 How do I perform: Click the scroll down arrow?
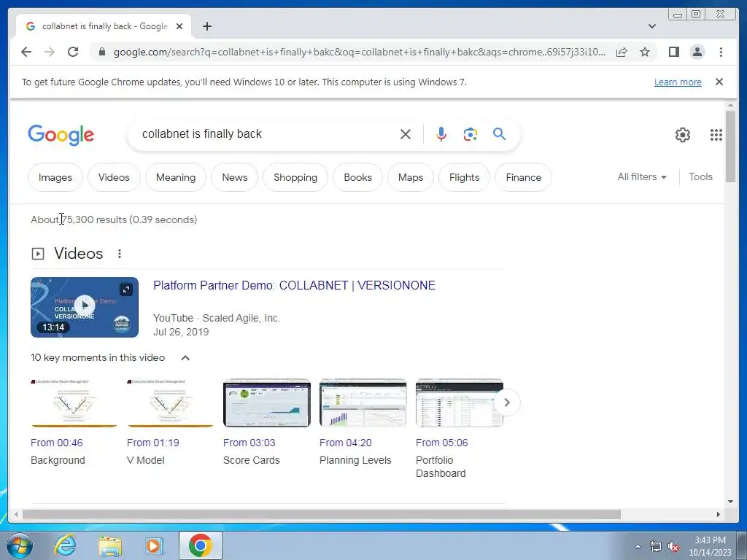click(730, 501)
